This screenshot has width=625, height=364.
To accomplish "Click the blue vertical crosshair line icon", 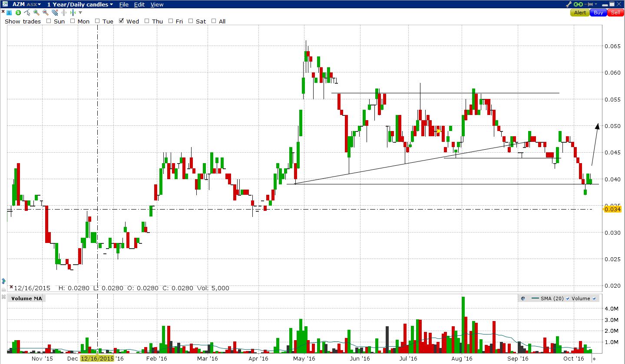I will (73, 13).
